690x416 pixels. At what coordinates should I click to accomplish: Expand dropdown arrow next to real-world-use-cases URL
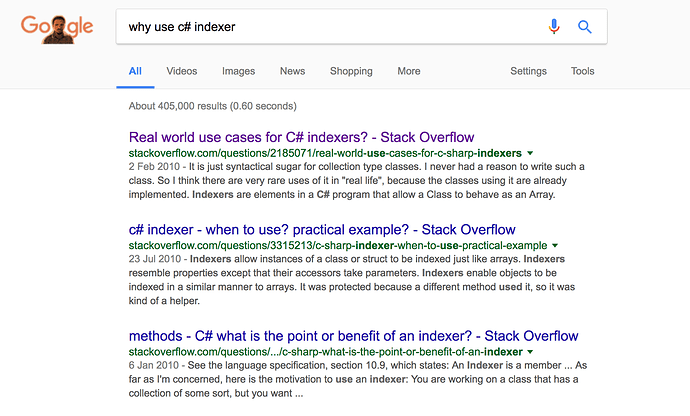[x=530, y=153]
